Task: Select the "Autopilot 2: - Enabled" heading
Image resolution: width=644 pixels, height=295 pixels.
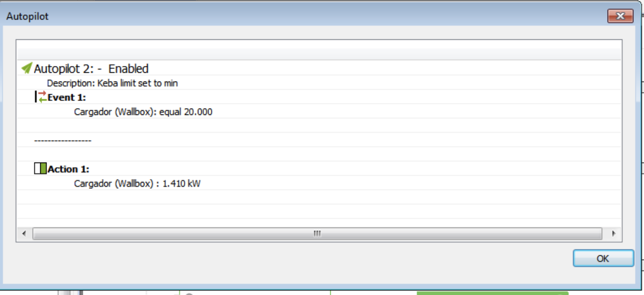Action: (x=91, y=68)
